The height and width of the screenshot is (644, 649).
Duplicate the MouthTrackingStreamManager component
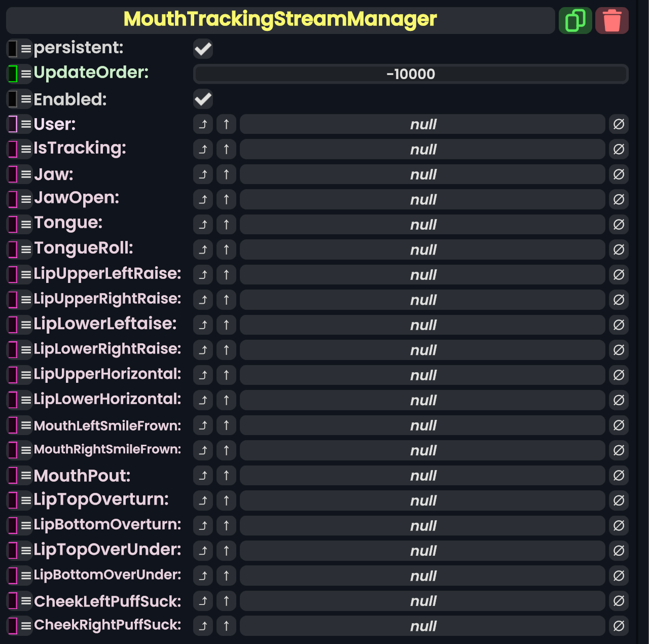[x=575, y=21]
